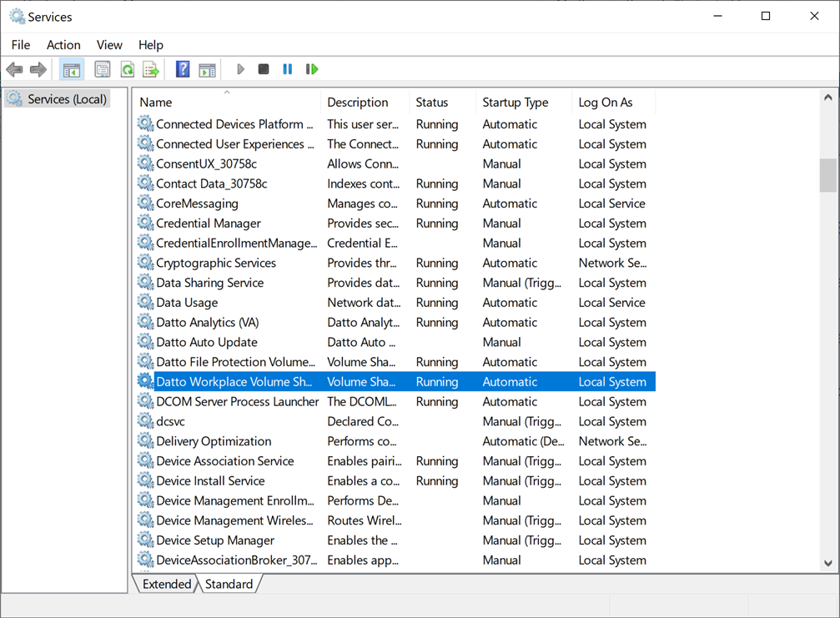Pause the service using the Pause icon
840x618 pixels.
(288, 69)
